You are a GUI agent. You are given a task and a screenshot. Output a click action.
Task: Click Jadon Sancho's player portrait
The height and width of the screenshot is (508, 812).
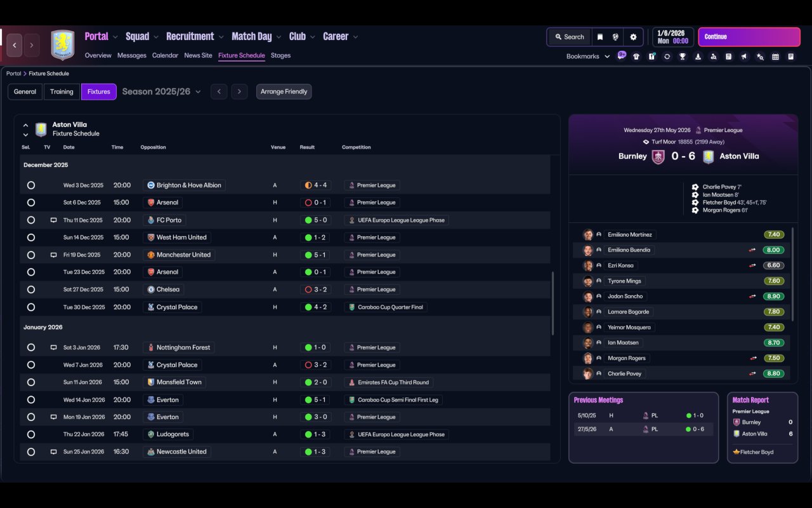tap(588, 297)
